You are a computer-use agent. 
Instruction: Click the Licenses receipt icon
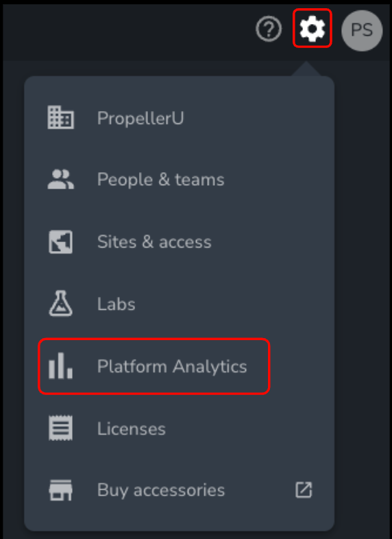[x=60, y=428]
